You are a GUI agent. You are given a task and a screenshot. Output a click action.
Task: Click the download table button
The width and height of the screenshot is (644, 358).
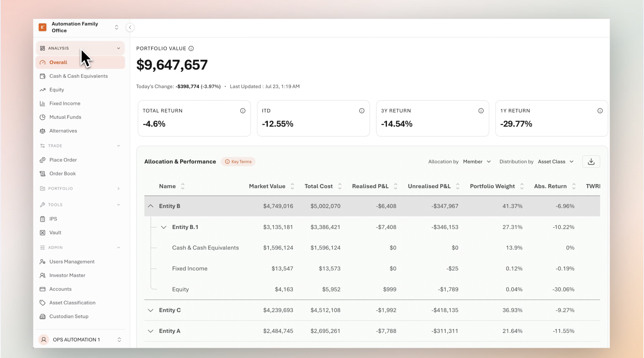[x=591, y=162]
